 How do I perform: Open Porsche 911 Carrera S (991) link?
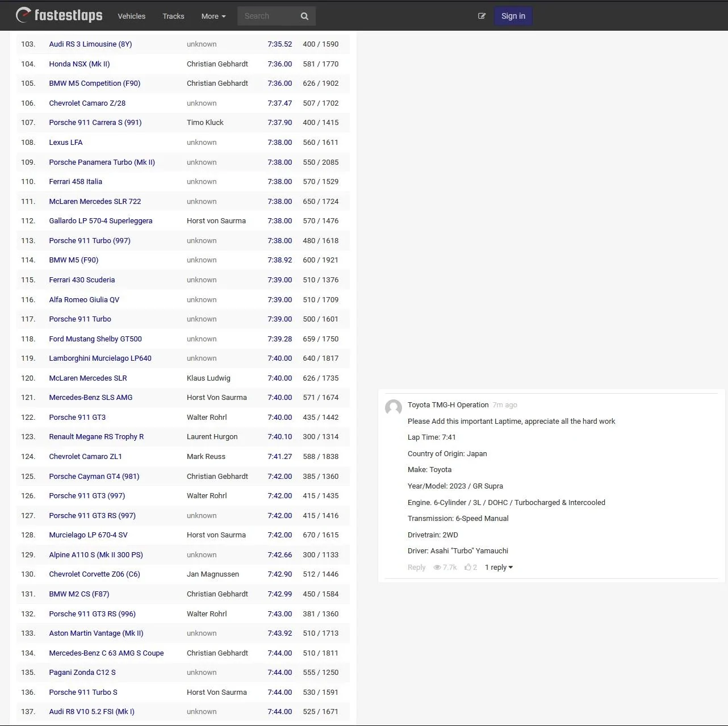[95, 123]
